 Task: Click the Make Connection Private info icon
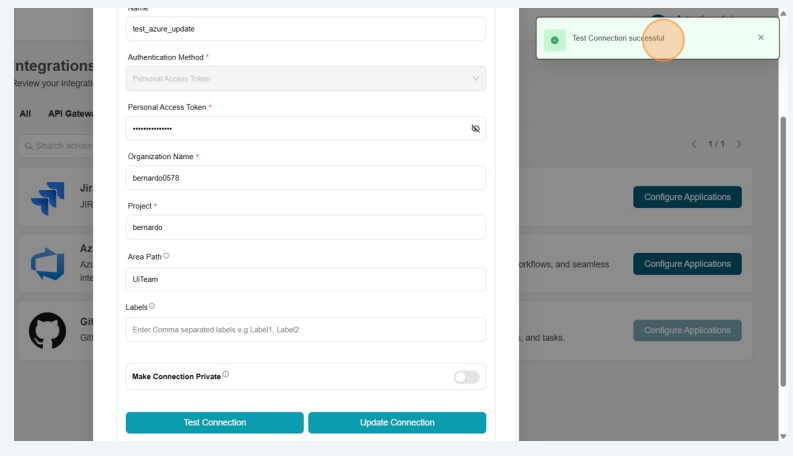coord(226,375)
